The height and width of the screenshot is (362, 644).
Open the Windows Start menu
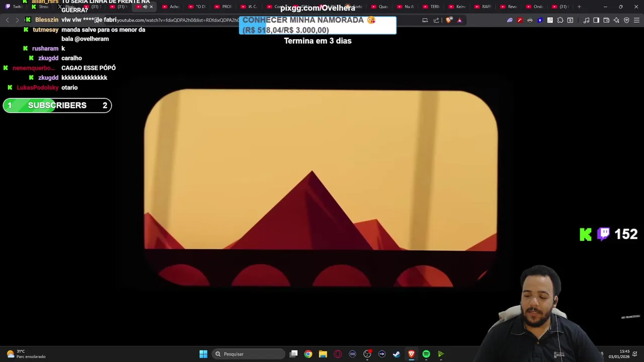point(203,354)
